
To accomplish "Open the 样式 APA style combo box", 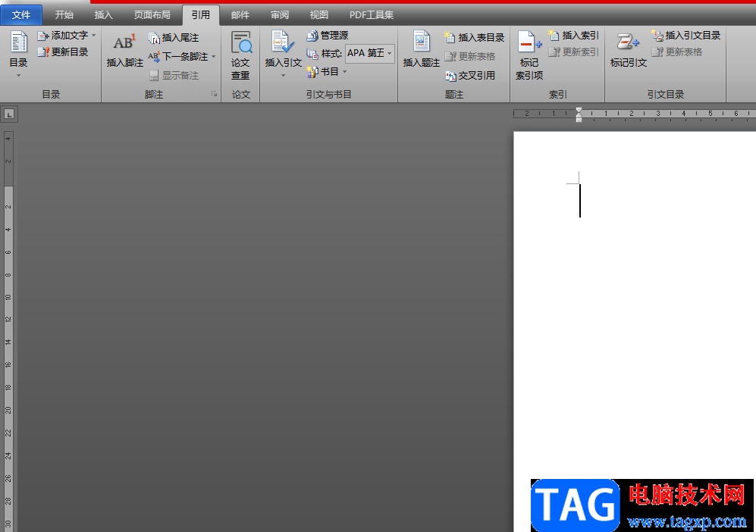I will (x=370, y=53).
